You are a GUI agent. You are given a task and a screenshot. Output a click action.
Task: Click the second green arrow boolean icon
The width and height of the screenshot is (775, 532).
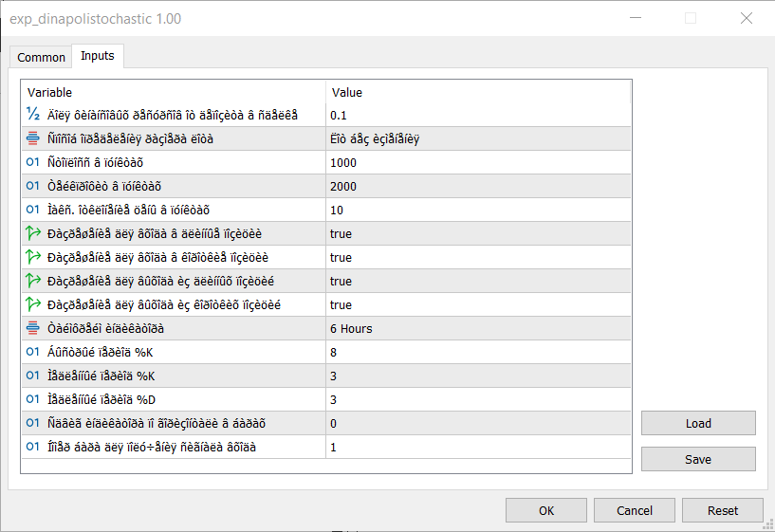32,257
